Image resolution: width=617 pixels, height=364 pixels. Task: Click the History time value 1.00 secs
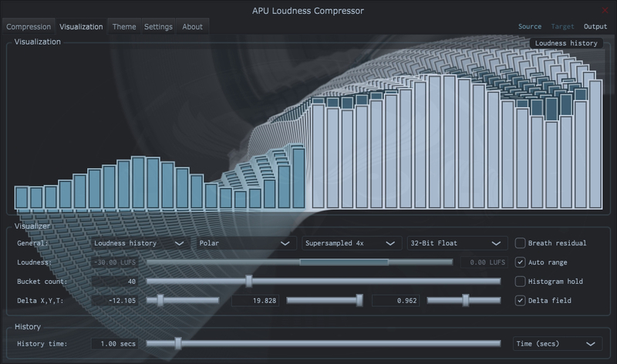pos(115,343)
